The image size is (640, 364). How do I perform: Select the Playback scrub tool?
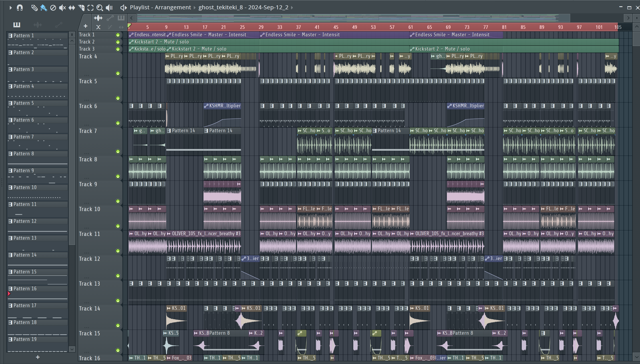click(109, 8)
